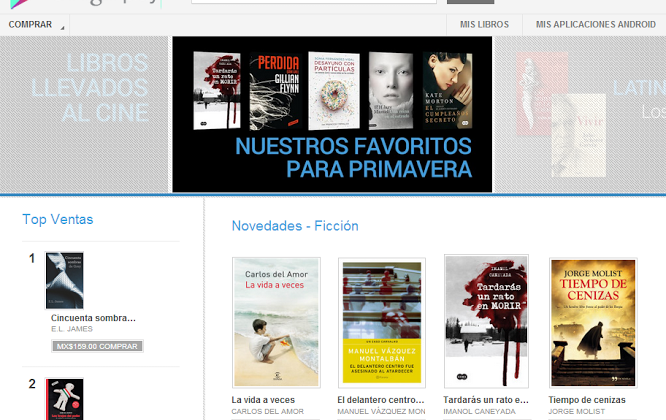Image resolution: width=666 pixels, height=420 pixels.
Task: Click Tardarás un rato en morir cover in Novedades
Action: pyautogui.click(x=486, y=321)
